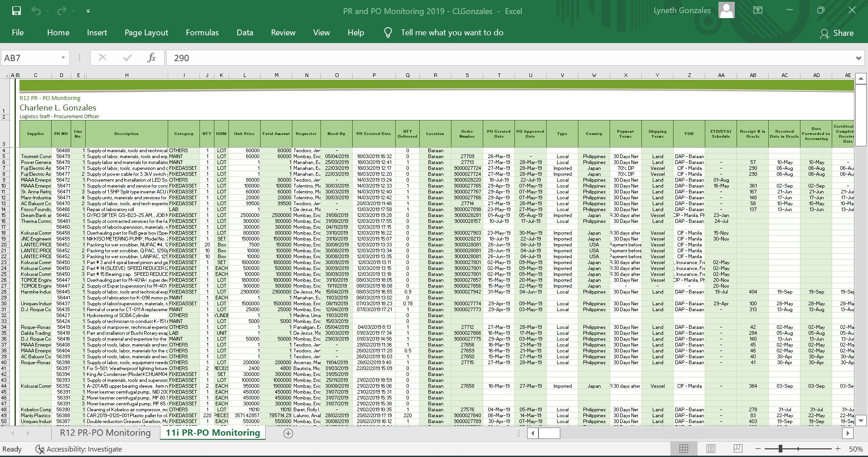Click the Manly Plastics supplier cell

click(36, 415)
